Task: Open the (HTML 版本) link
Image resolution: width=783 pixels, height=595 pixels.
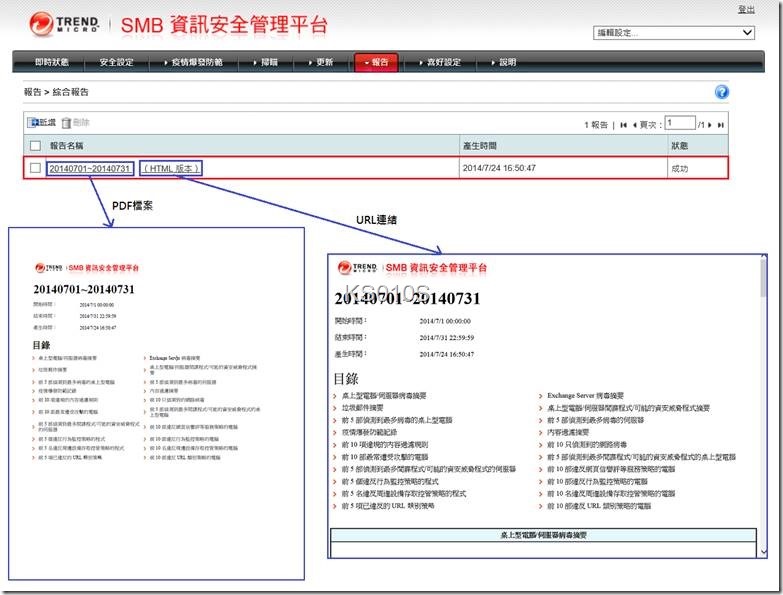Action: tap(171, 169)
